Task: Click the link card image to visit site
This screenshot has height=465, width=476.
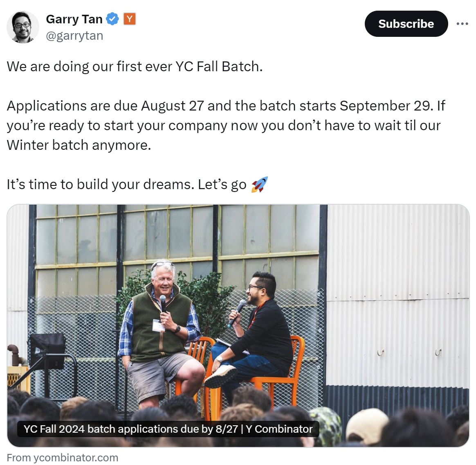Action: pyautogui.click(x=237, y=323)
